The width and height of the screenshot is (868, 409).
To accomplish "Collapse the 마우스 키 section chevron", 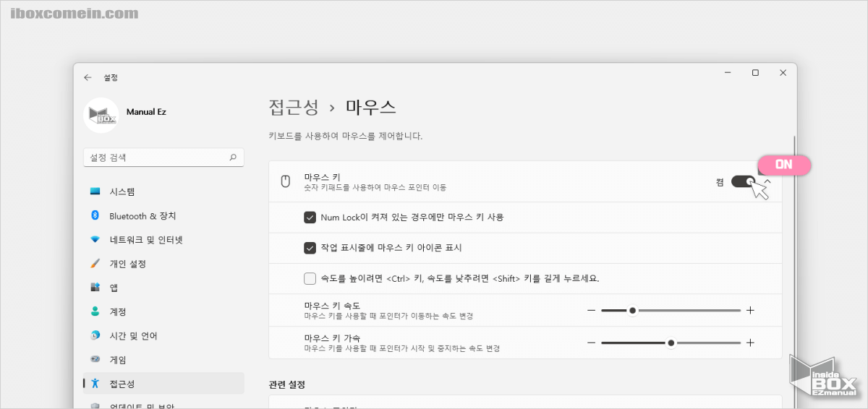I will click(x=767, y=181).
